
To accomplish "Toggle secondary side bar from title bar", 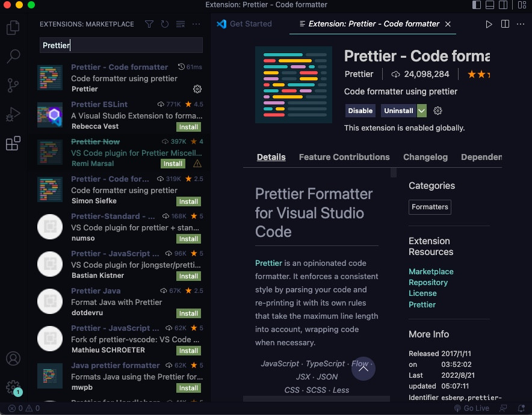I will [503, 5].
